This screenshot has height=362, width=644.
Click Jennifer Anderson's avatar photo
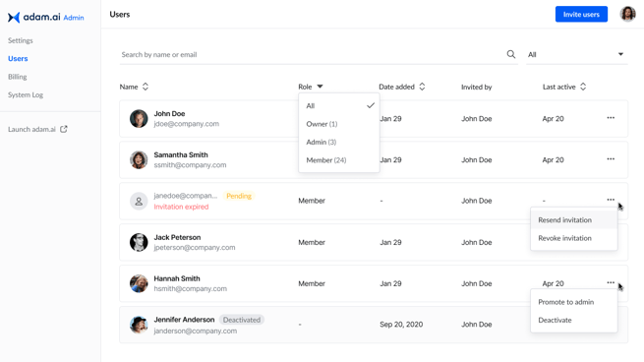(x=139, y=325)
